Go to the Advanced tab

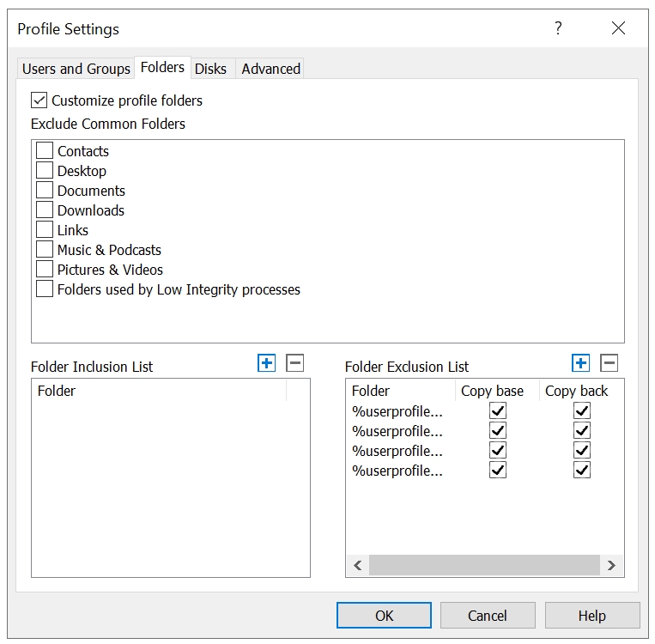point(270,69)
